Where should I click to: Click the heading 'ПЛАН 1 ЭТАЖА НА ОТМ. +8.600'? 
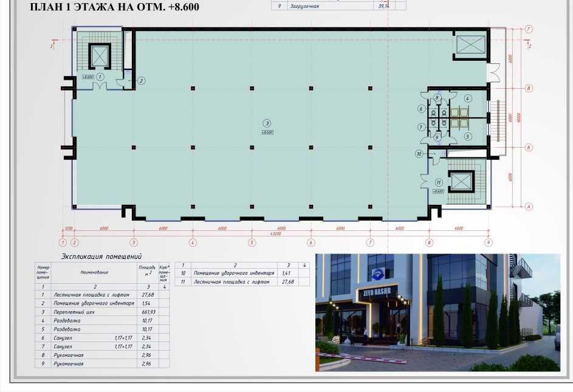point(114,7)
